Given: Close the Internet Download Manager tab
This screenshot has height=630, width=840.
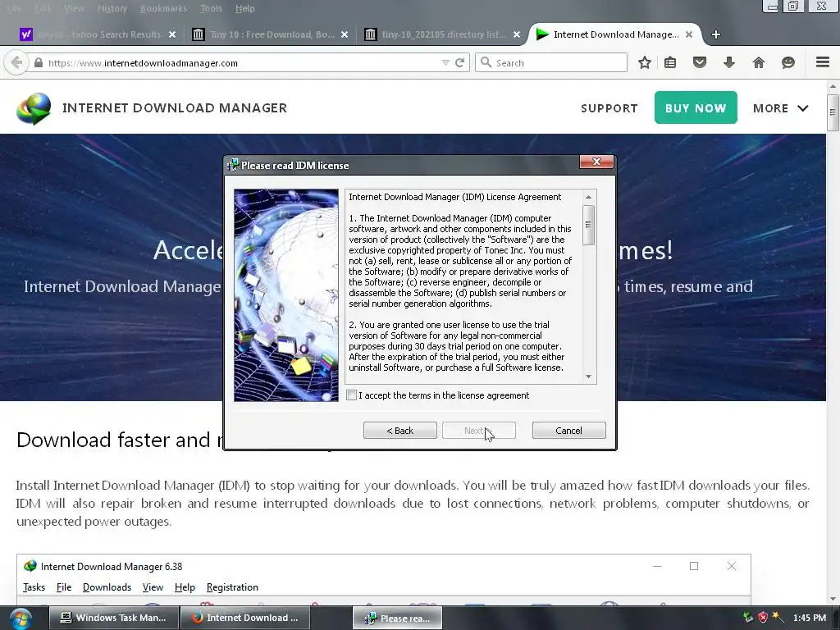Looking at the screenshot, I should pos(689,34).
